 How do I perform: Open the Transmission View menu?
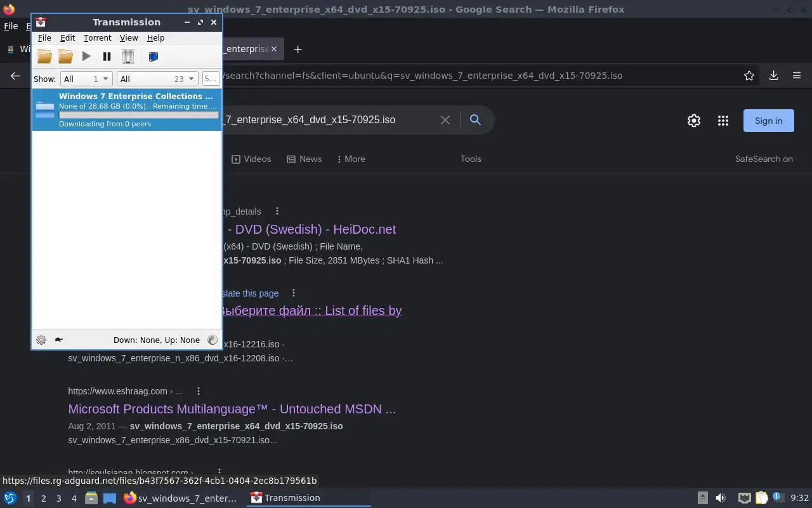coord(129,38)
